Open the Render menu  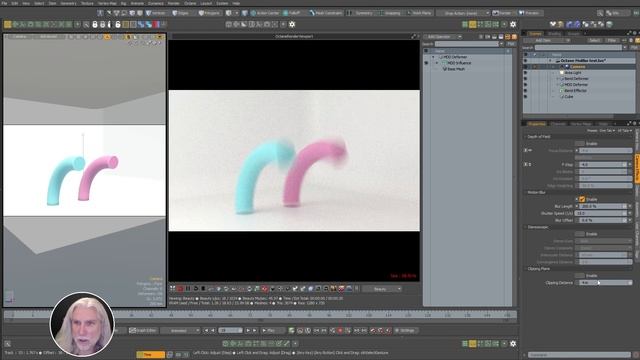coord(173,3)
